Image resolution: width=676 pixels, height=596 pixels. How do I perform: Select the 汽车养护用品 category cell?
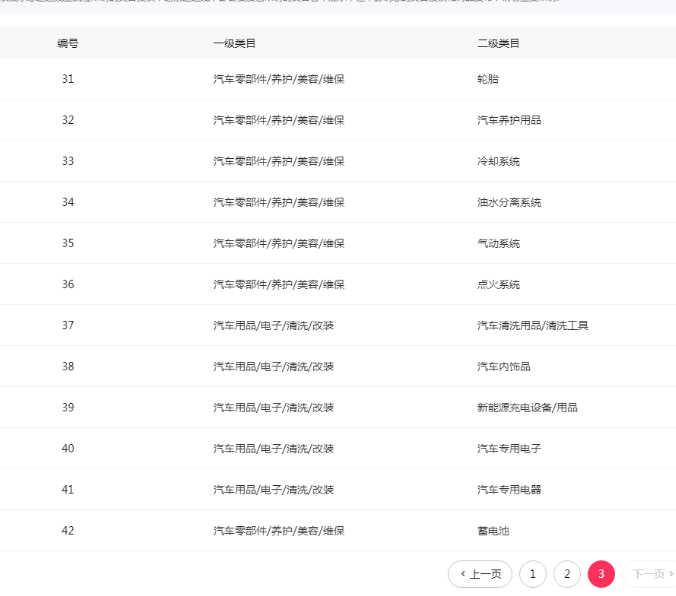click(x=509, y=120)
